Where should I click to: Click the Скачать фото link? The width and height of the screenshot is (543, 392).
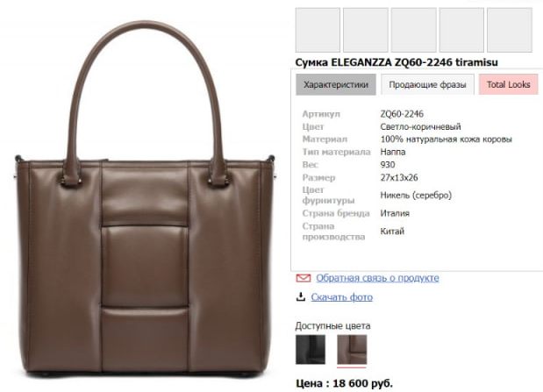[x=342, y=297]
